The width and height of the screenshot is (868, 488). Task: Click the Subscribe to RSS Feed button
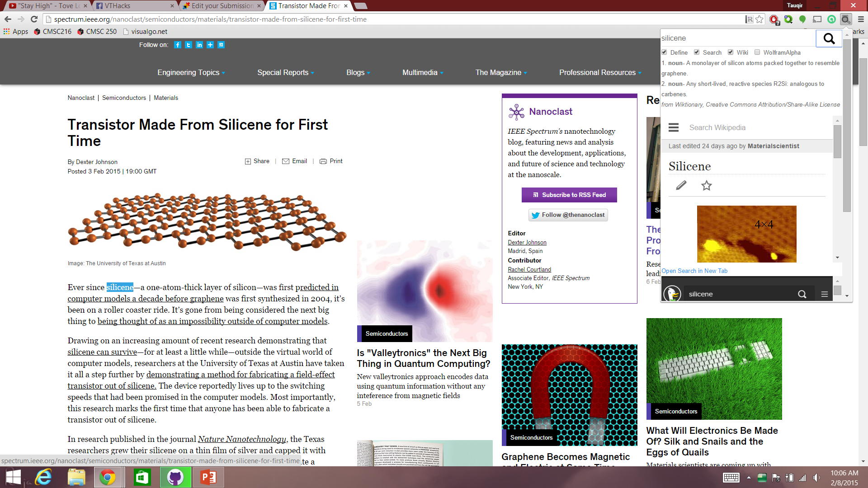pos(569,195)
